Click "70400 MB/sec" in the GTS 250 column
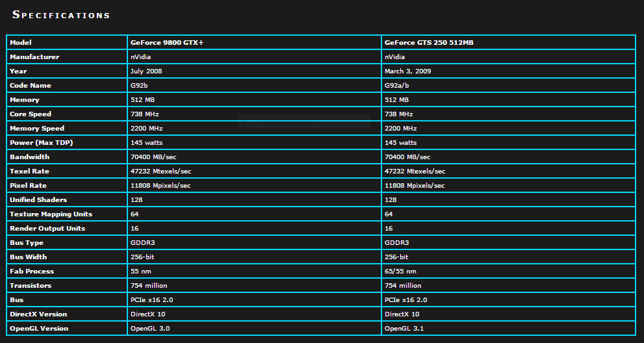 click(x=408, y=157)
